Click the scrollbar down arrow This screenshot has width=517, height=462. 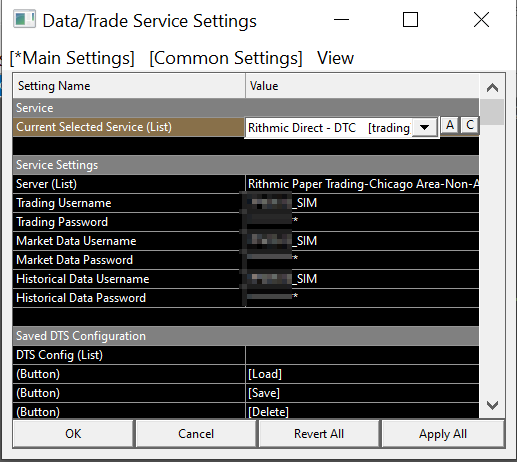coord(492,405)
